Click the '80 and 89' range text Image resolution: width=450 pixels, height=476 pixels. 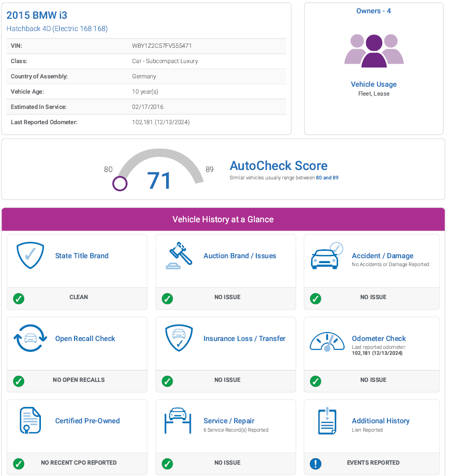327,177
